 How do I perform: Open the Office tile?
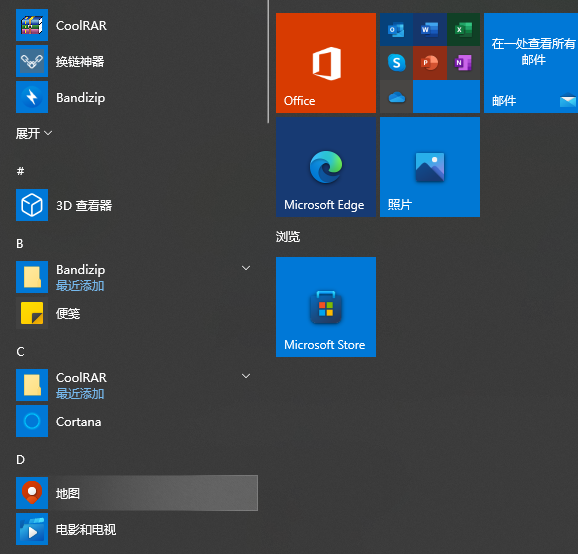tap(326, 63)
